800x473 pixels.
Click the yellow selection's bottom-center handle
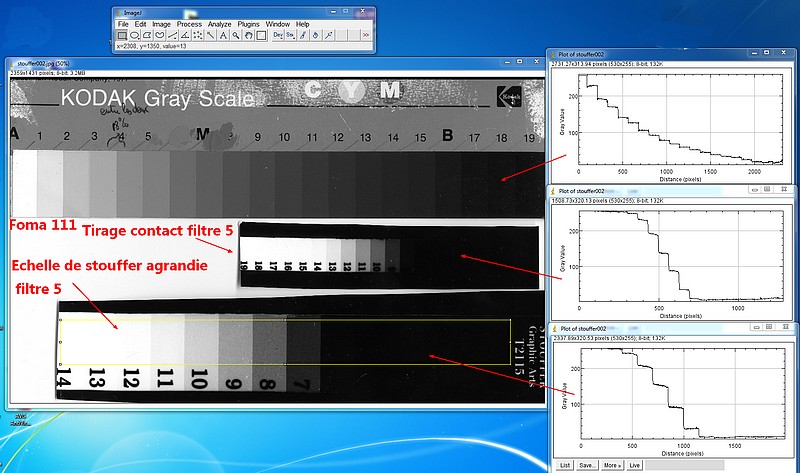[x=285, y=364]
